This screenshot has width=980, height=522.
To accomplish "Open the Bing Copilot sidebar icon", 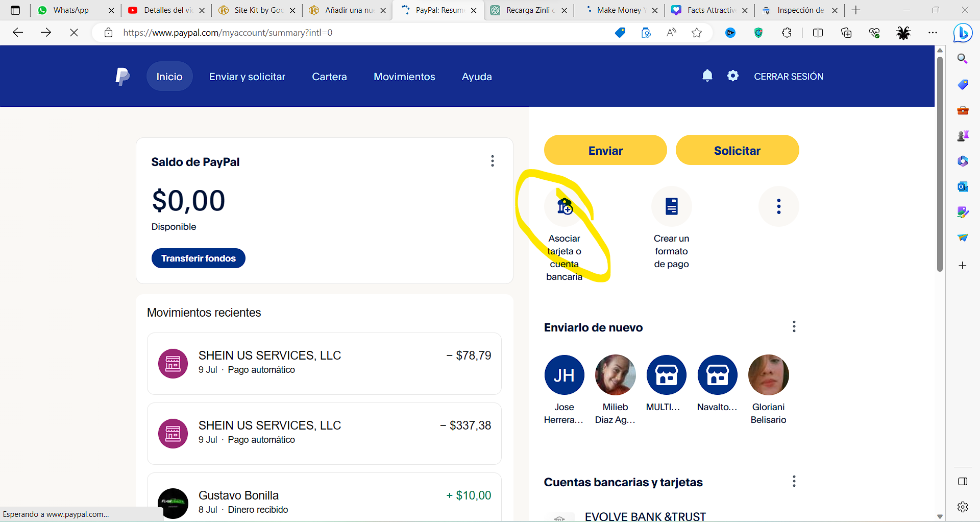I will [x=963, y=33].
